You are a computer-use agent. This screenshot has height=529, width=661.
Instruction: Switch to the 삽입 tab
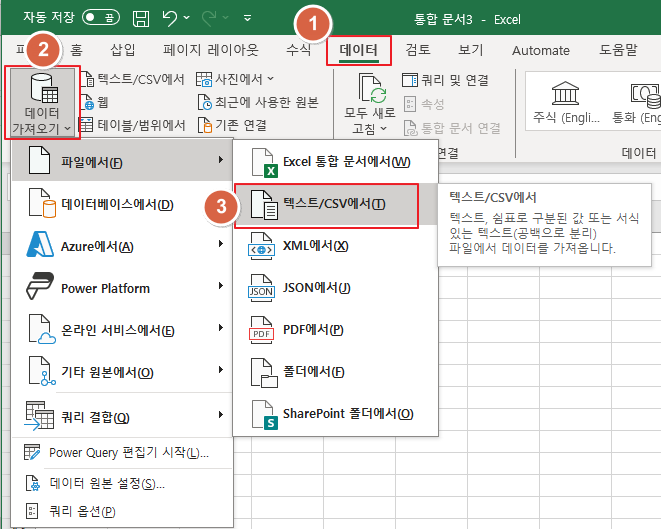(123, 50)
